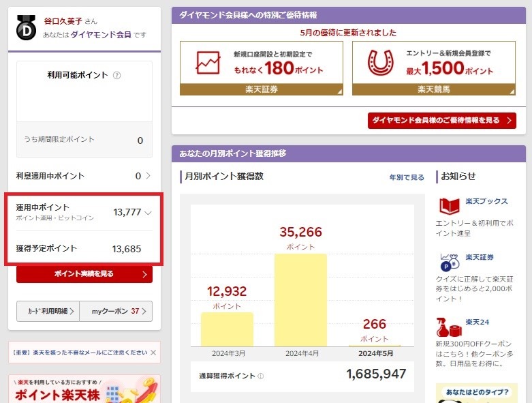The height and width of the screenshot is (403, 532).
Task: Click the 新規300円OFFクーポン description text
Action: pyautogui.click(x=474, y=353)
